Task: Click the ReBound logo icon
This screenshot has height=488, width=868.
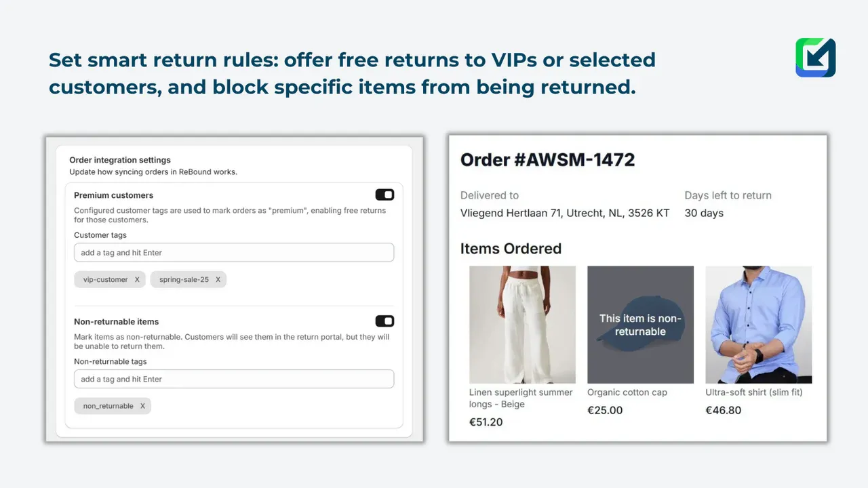Action: pyautogui.click(x=815, y=58)
